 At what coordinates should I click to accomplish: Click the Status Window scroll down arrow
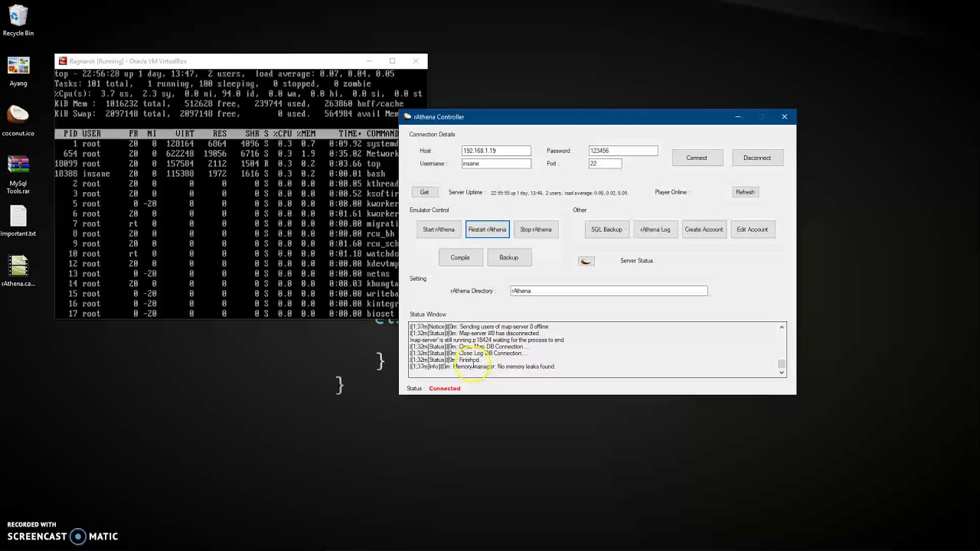(782, 373)
